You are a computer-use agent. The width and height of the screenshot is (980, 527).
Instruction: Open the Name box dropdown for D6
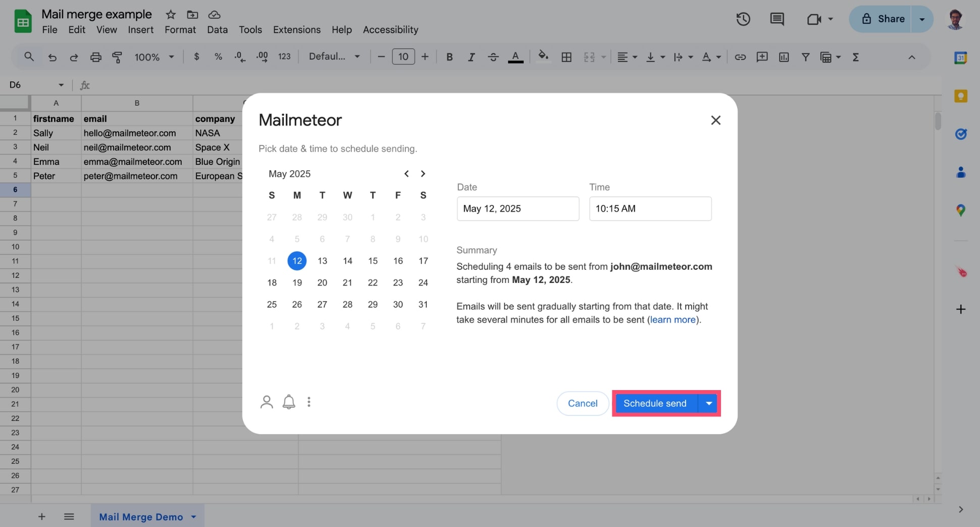tap(61, 85)
